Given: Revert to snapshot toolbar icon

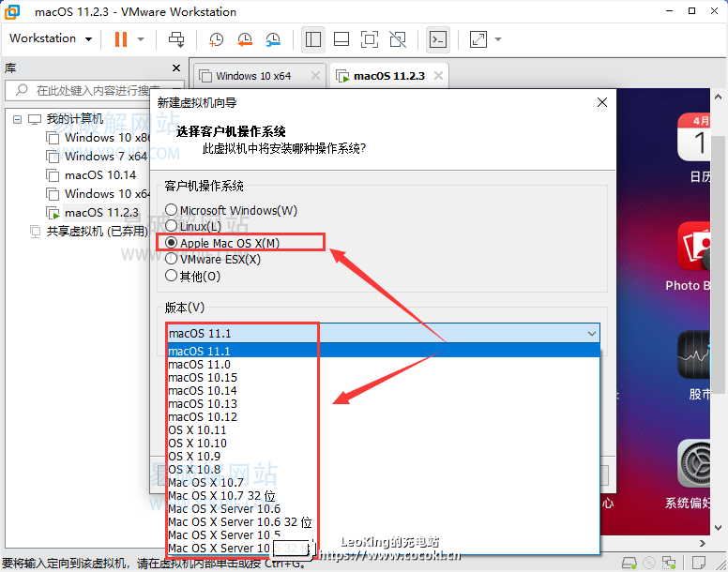Looking at the screenshot, I should pos(245,39).
